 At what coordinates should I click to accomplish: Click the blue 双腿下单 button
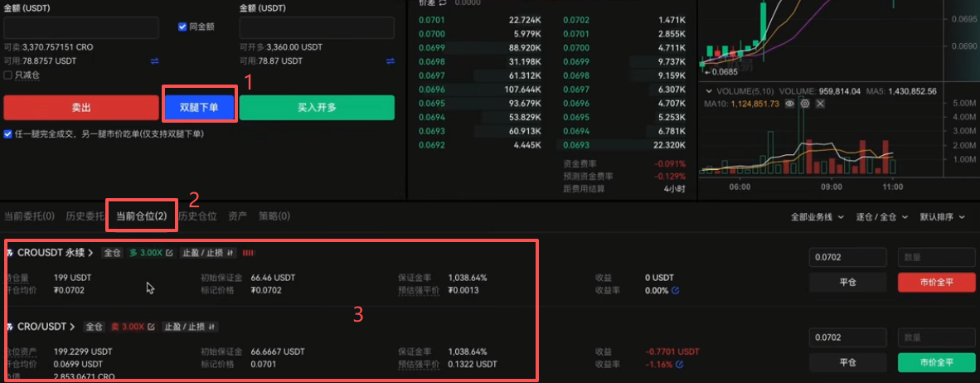(199, 108)
